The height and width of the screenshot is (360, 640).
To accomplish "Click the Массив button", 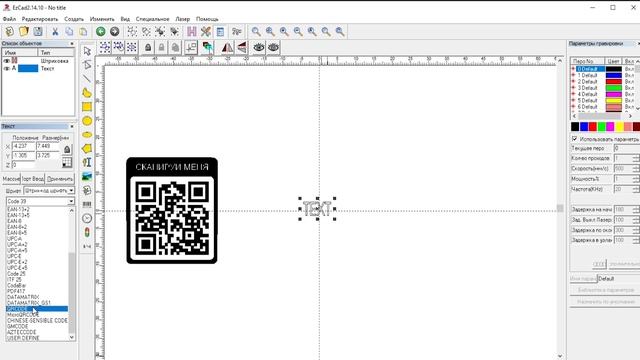I will coord(11,179).
